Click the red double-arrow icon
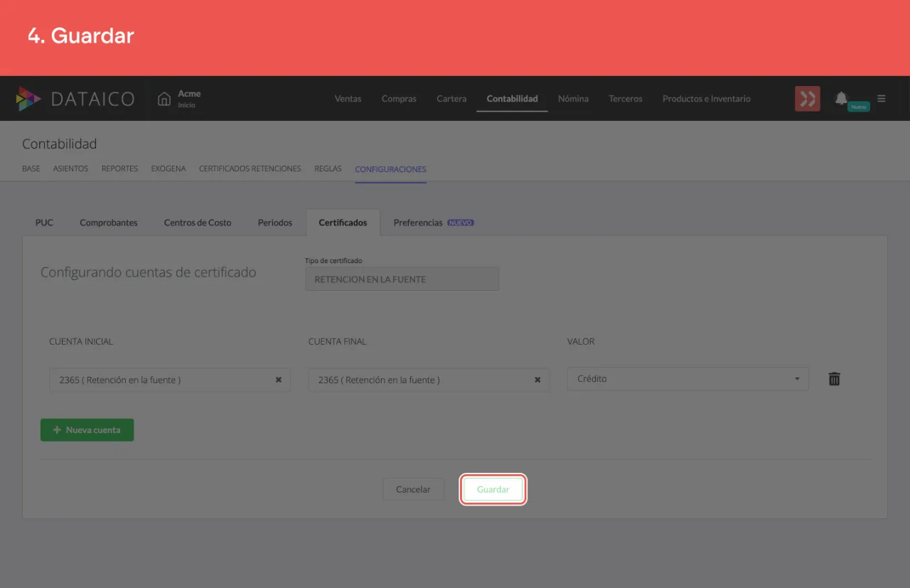 point(808,99)
